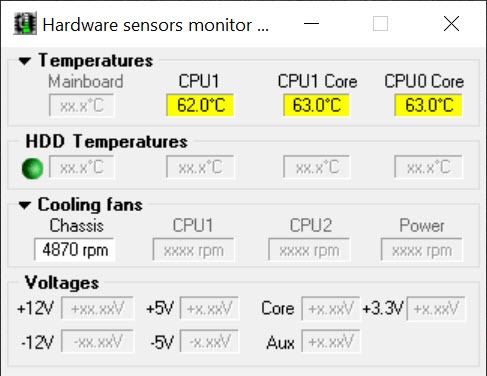Click the Core voltage value box
The width and height of the screenshot is (487, 376).
(331, 308)
